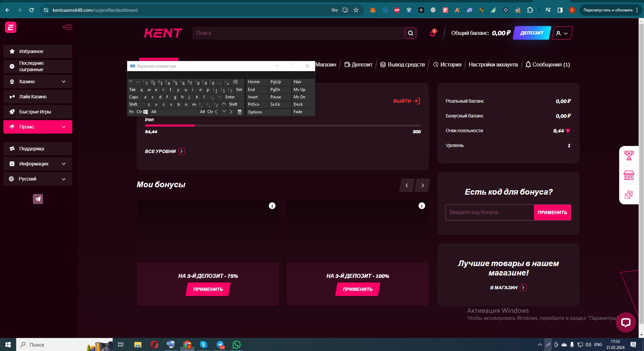The image size is (644, 351).
Task: Show the next bonus in Мои бонусы
Action: pyautogui.click(x=423, y=185)
